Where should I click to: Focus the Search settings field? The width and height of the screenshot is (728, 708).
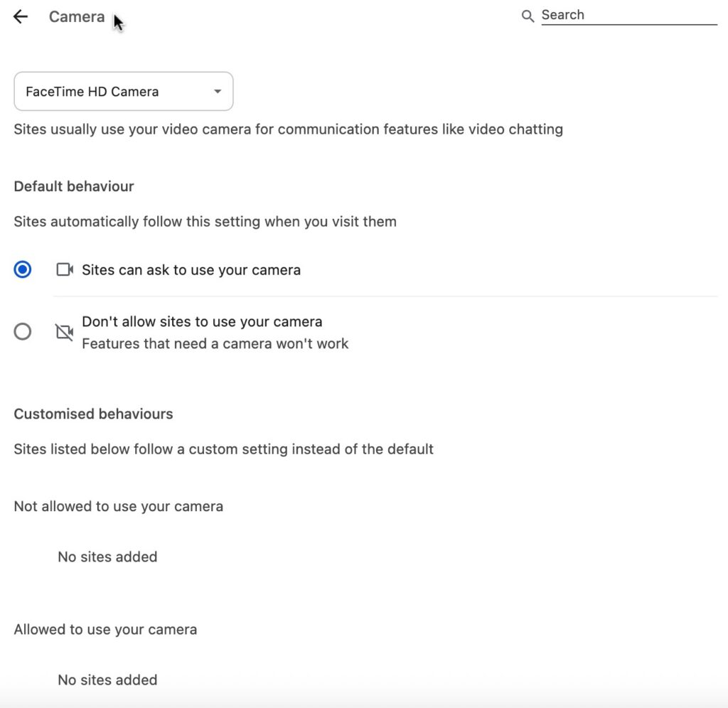(629, 16)
